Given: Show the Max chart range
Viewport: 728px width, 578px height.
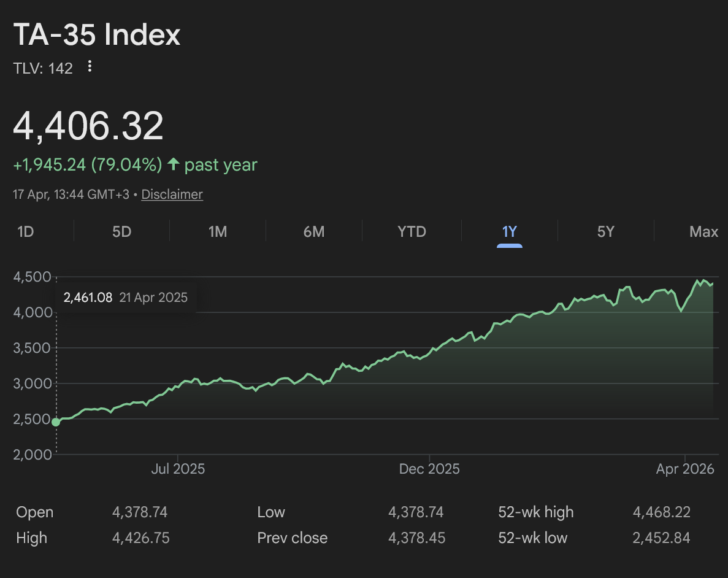Looking at the screenshot, I should point(703,231).
